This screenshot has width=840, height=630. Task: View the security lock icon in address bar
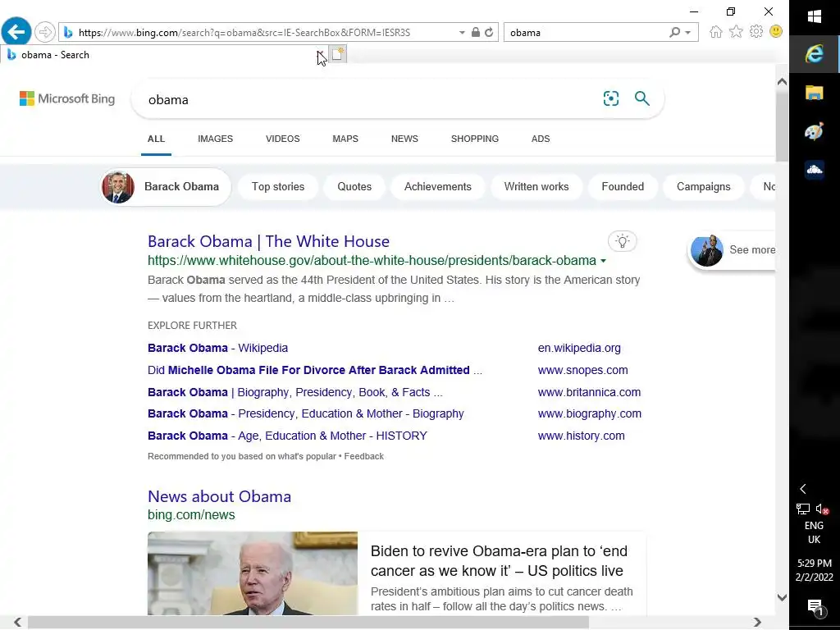pos(475,32)
